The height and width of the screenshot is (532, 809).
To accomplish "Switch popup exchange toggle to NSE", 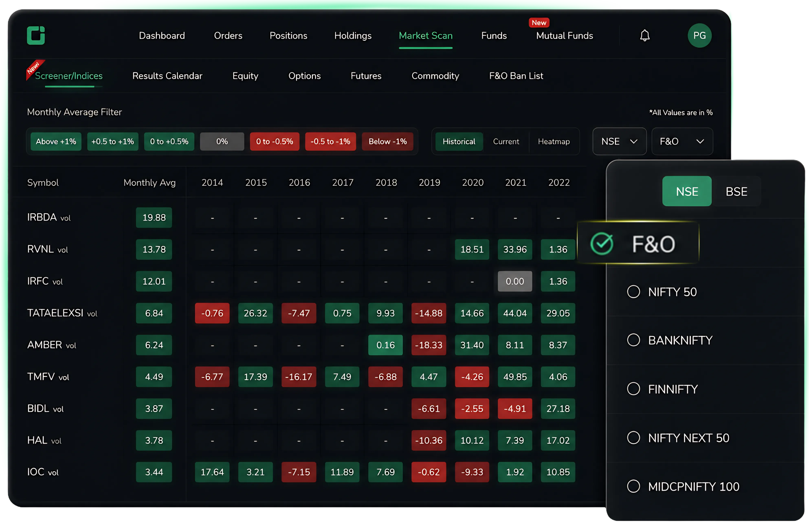I will click(687, 191).
